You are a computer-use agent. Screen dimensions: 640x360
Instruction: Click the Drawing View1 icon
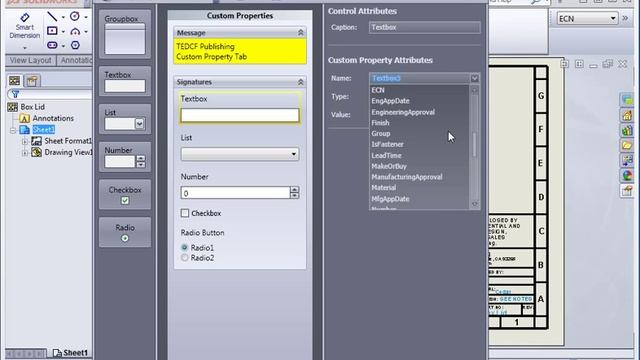[x=37, y=152]
